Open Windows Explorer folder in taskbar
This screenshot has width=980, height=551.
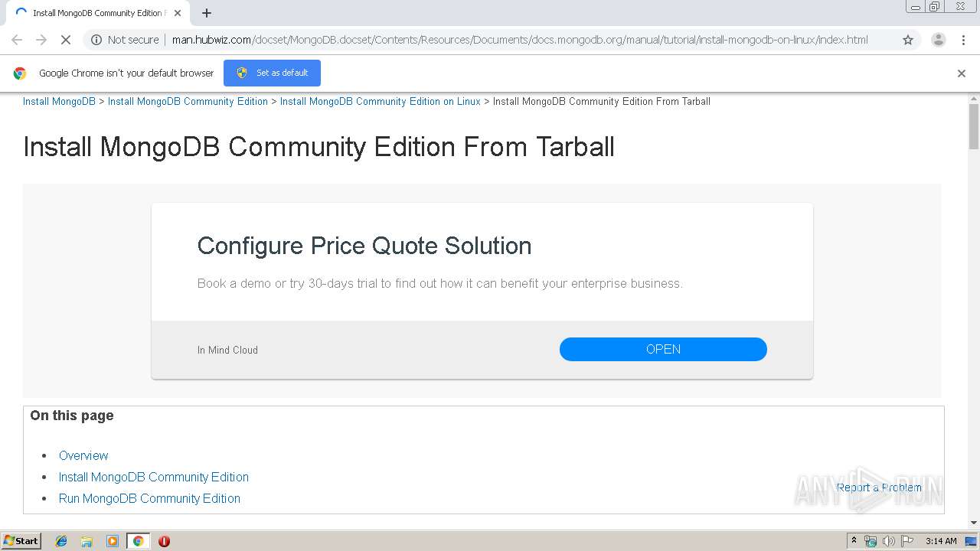coord(87,541)
